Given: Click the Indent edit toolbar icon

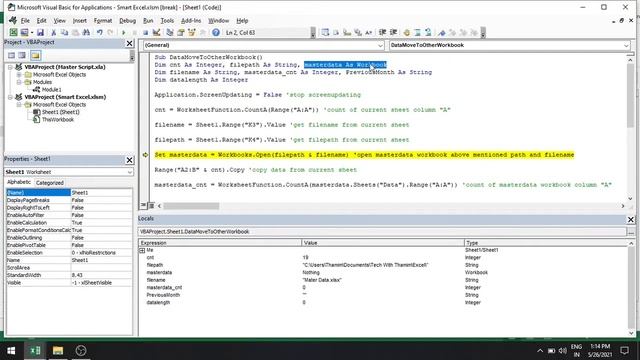Looking at the screenshot, I should click(x=382, y=32).
